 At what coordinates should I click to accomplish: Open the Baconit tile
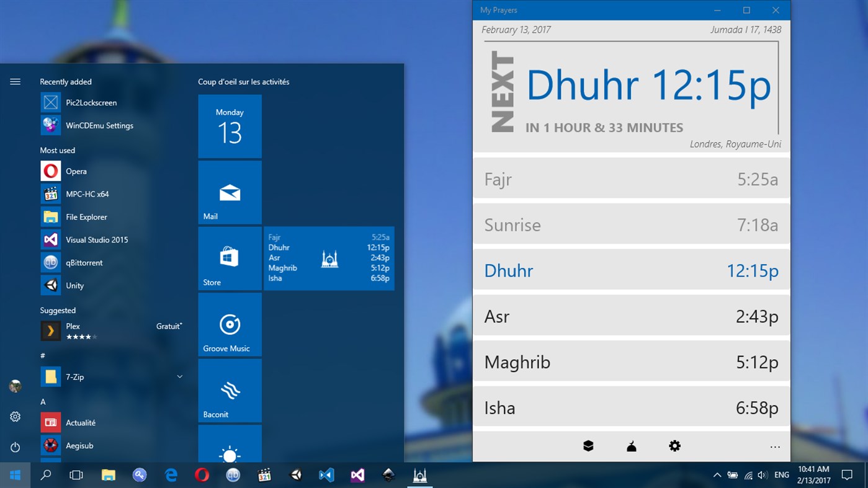(230, 390)
